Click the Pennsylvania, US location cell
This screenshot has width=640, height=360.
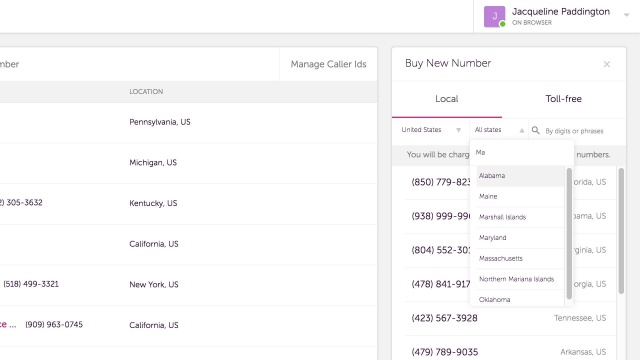pos(160,122)
